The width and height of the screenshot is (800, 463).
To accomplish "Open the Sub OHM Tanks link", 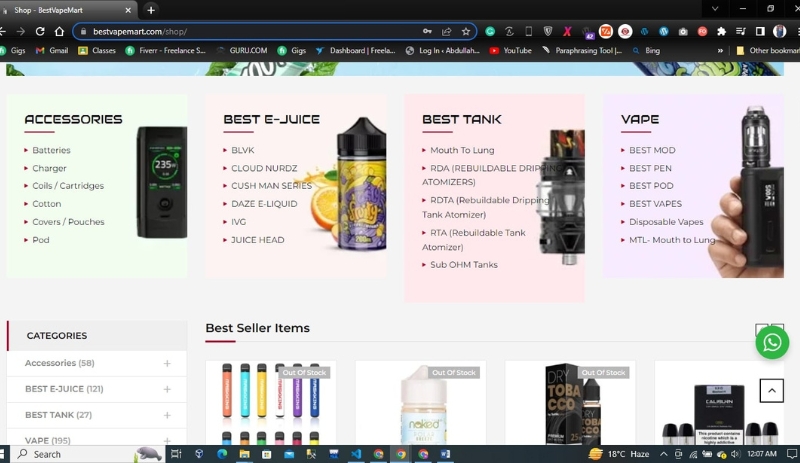I will tap(464, 264).
